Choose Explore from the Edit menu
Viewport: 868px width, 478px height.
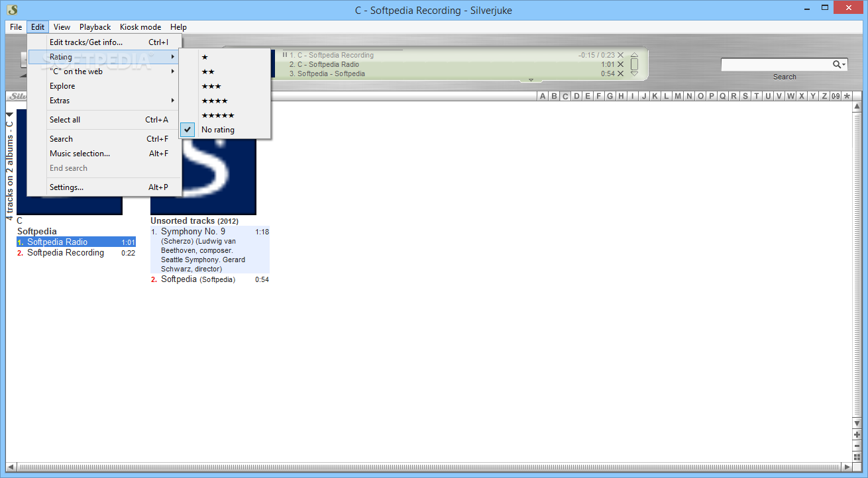tap(104, 86)
